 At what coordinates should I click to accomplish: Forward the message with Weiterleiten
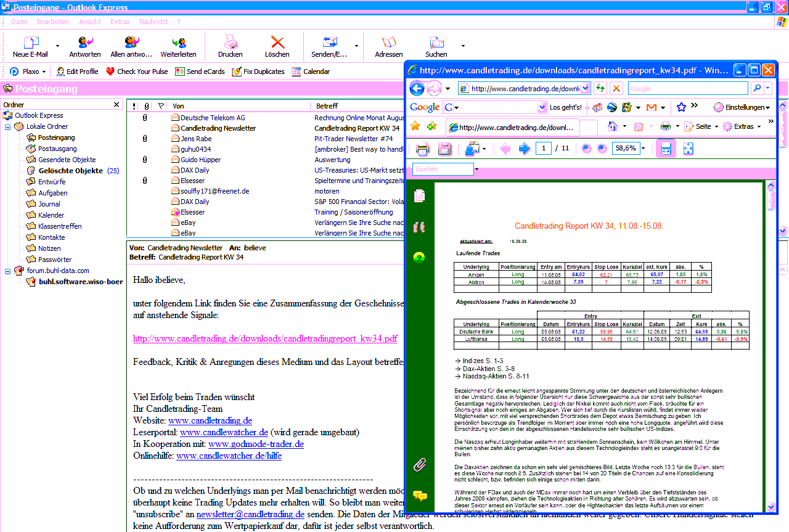(x=178, y=47)
